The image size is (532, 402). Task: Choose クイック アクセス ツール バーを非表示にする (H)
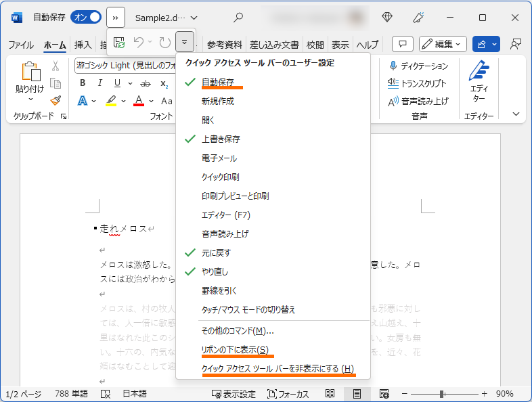pyautogui.click(x=273, y=369)
